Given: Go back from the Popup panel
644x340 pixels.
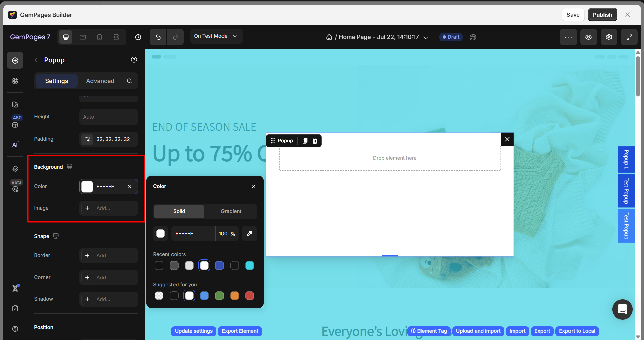Looking at the screenshot, I should tap(36, 60).
